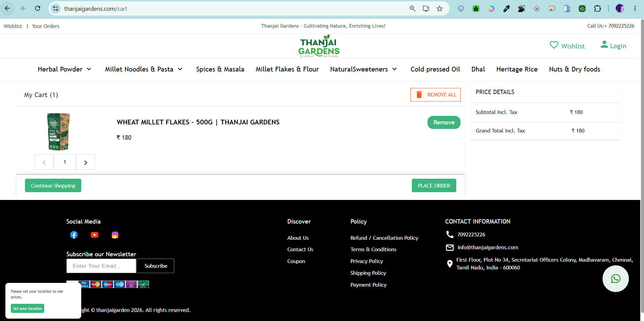Open site information icon in address bar

click(56, 8)
